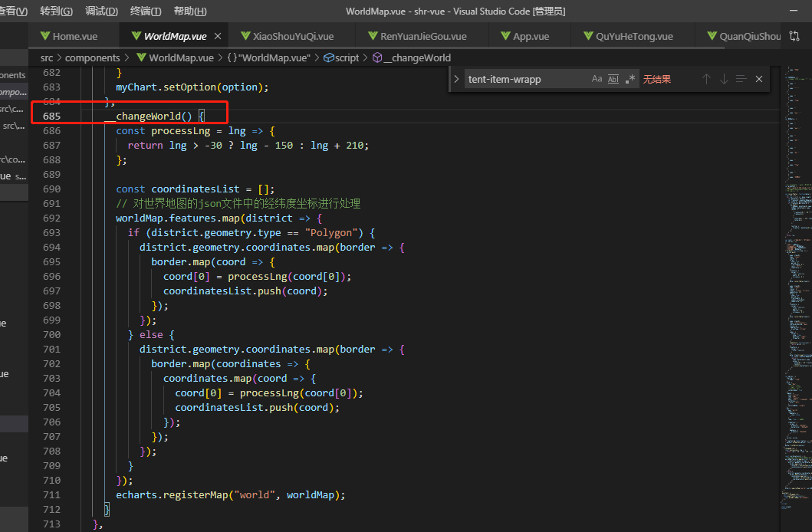Open the source control changes icon

coord(794,36)
